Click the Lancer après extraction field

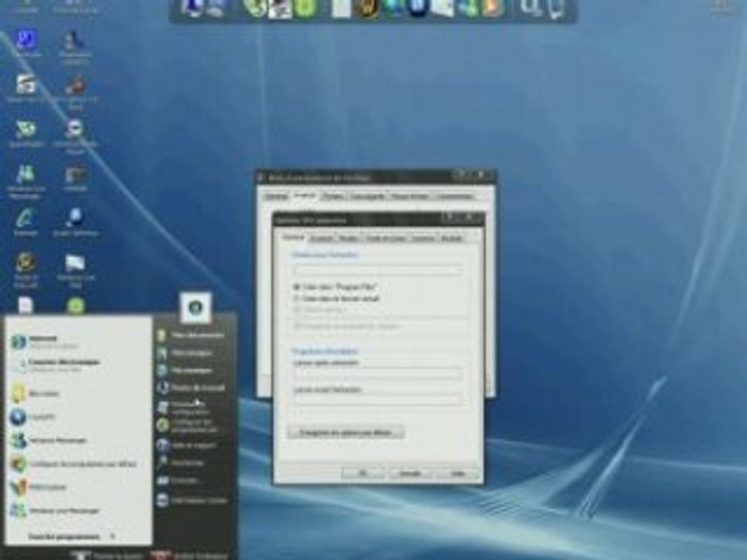[x=378, y=374]
